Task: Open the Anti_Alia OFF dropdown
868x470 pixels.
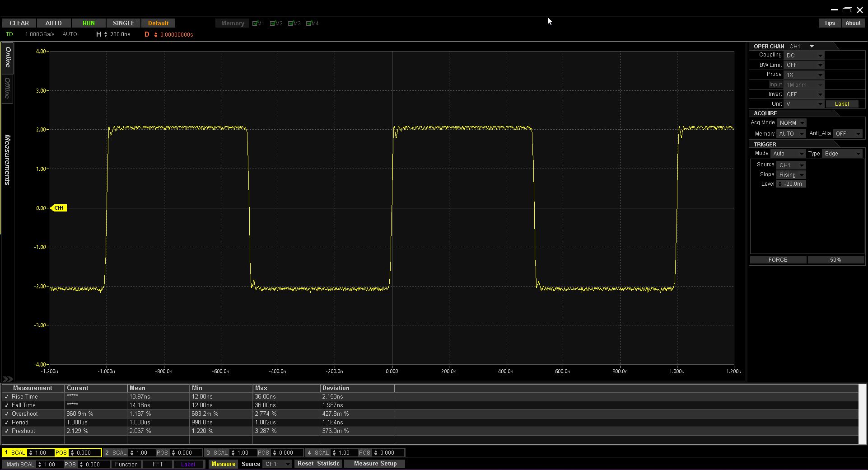Action: pos(848,134)
